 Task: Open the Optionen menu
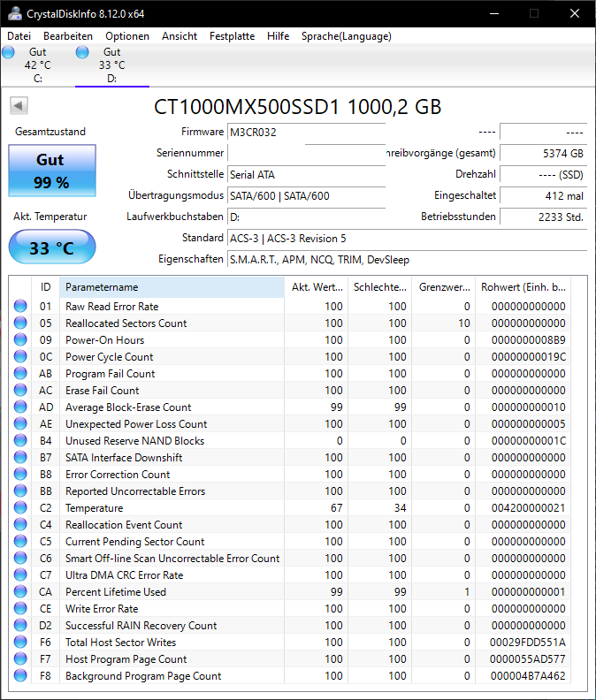[x=127, y=36]
